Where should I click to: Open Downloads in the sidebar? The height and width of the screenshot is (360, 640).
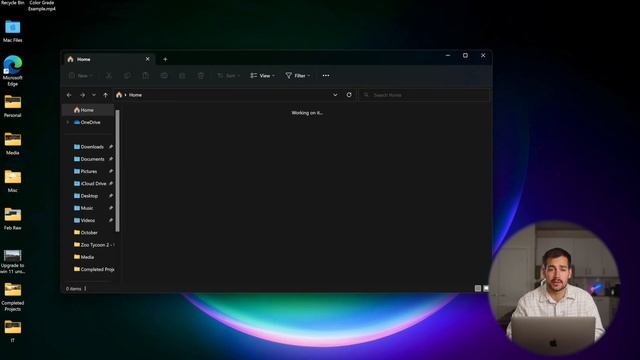(x=88, y=147)
